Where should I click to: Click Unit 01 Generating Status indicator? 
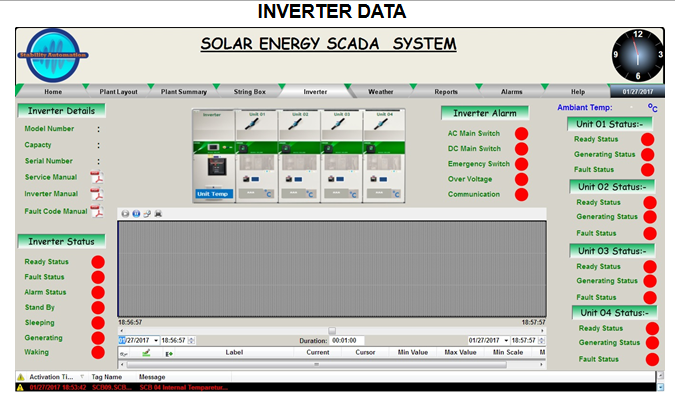[647, 155]
